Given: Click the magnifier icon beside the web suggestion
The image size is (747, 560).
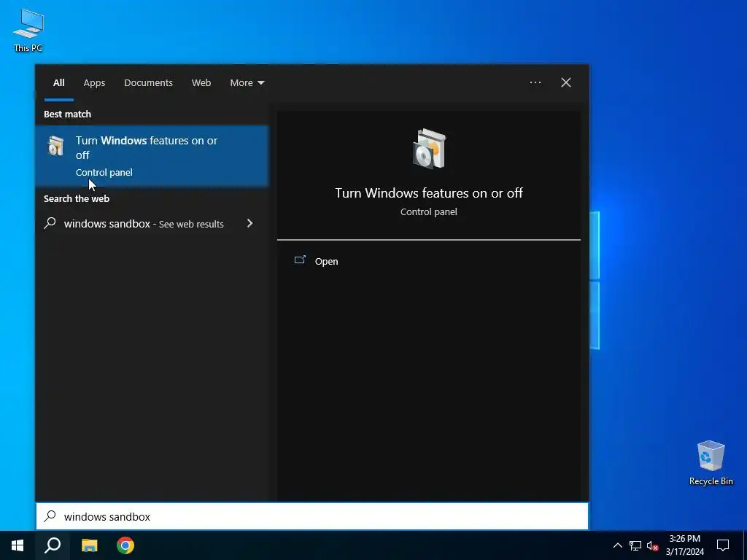Looking at the screenshot, I should pos(50,223).
